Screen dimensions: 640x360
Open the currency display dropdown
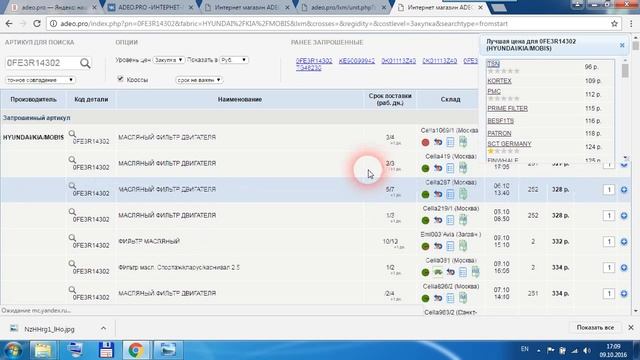pos(233,60)
